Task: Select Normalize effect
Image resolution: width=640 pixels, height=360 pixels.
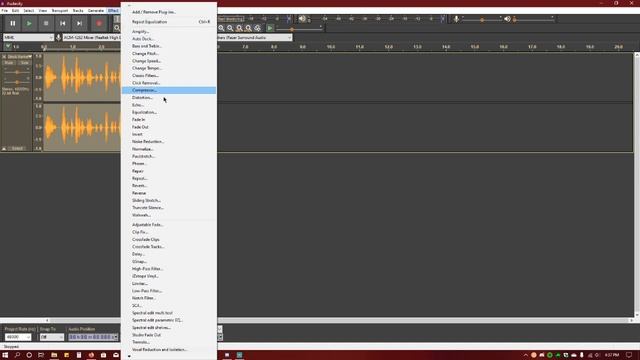Action: 169,149
